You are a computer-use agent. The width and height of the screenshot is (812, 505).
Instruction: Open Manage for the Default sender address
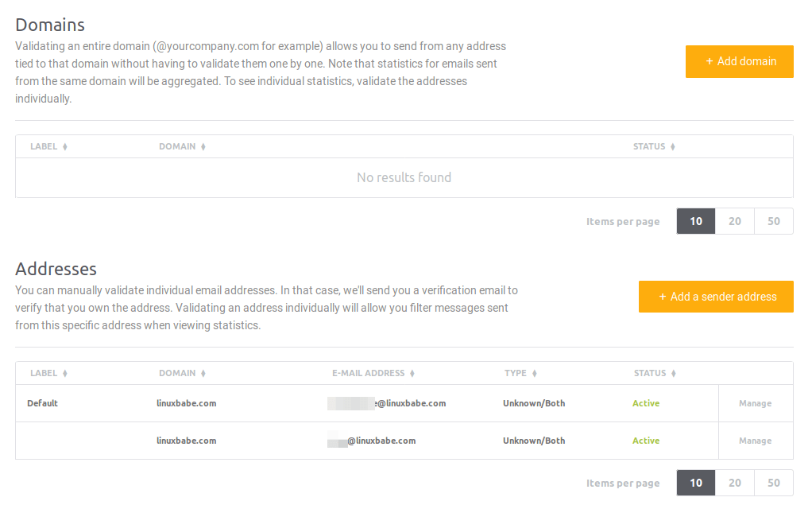point(755,403)
